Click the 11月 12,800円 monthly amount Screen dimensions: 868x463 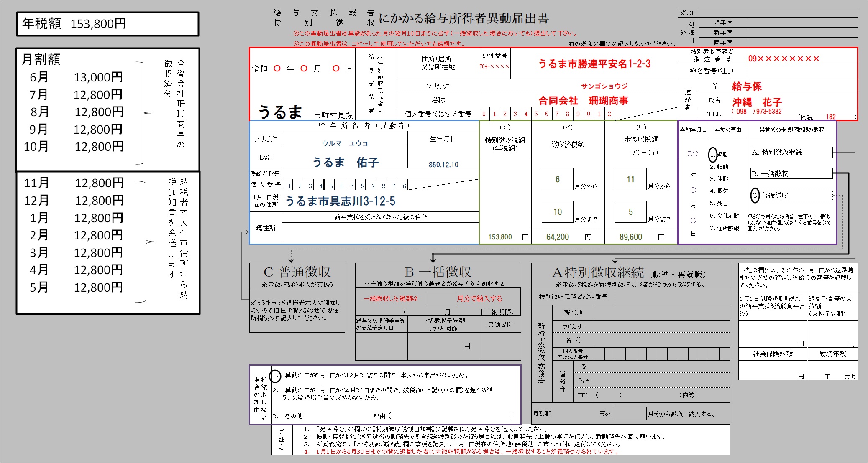(x=74, y=183)
